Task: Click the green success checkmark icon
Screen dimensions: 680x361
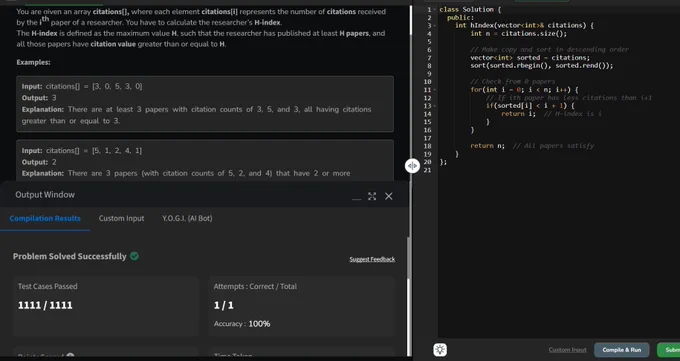Action: pyautogui.click(x=134, y=256)
